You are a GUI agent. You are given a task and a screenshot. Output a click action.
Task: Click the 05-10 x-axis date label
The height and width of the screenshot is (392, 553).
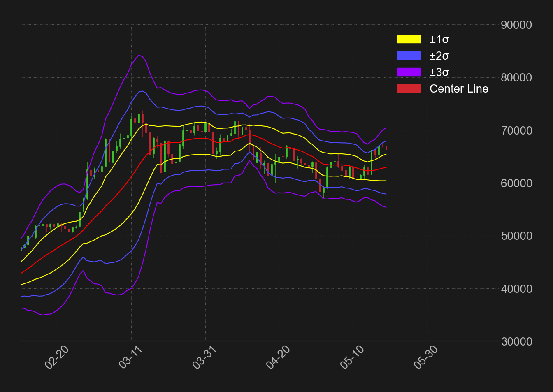click(352, 357)
